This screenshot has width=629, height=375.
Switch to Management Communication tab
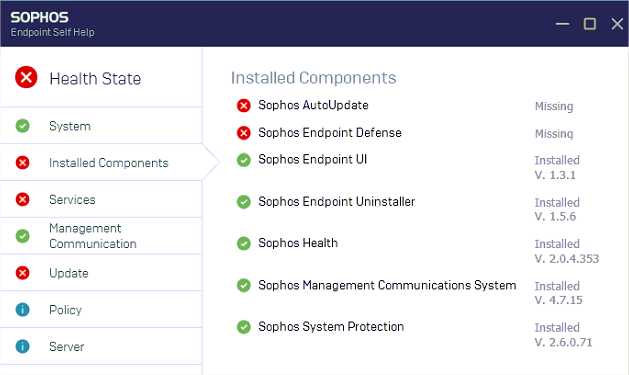101,236
